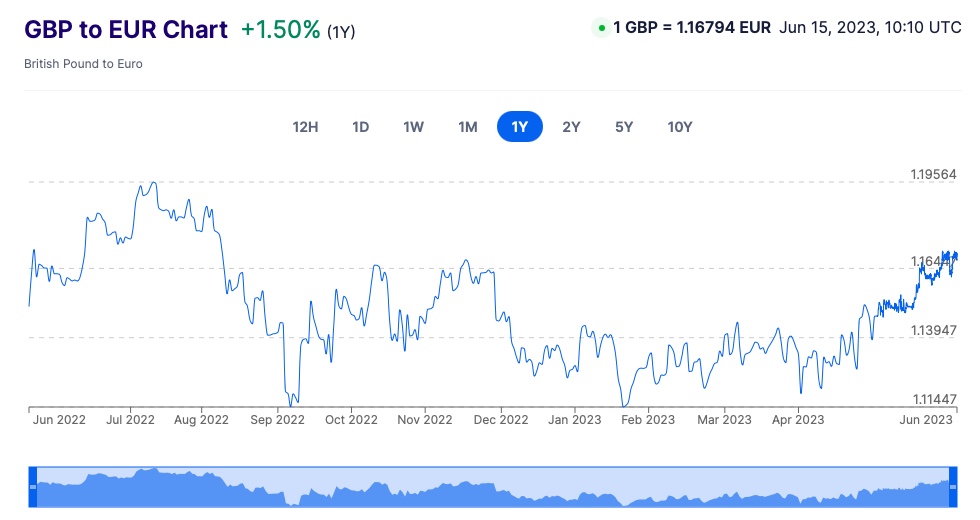This screenshot has height=520, width=980.
Task: Click the GBP to EUR Chart title
Action: point(126,30)
